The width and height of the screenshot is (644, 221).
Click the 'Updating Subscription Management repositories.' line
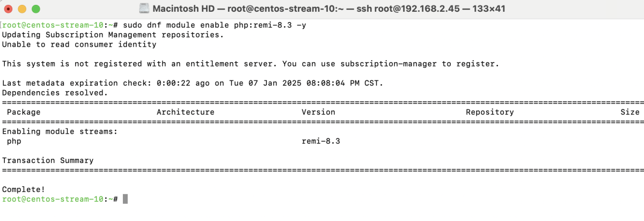click(113, 35)
